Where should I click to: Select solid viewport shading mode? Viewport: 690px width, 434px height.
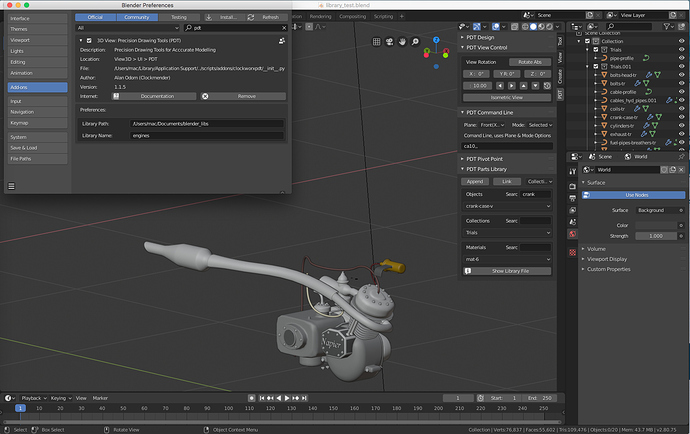point(533,27)
